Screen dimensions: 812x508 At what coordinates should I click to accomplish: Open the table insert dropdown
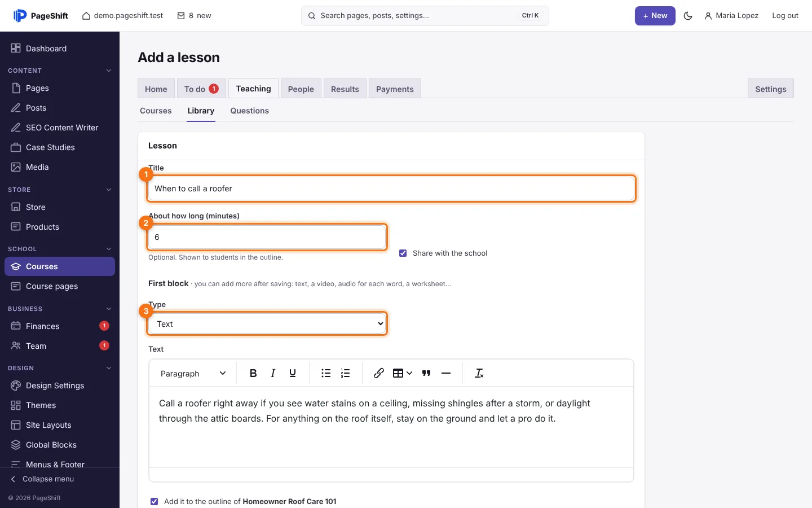coord(403,373)
